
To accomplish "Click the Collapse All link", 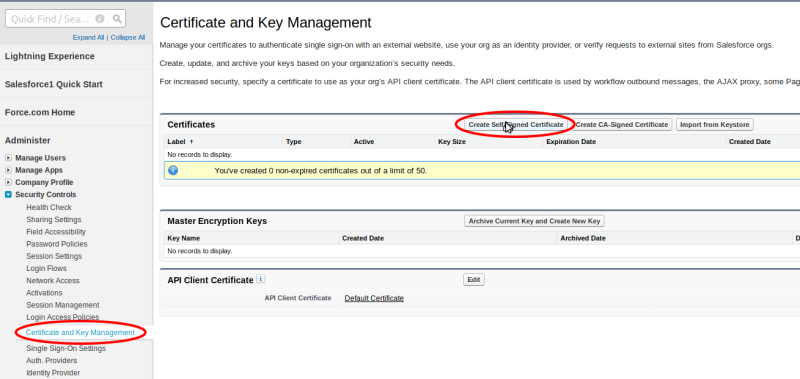I will [x=128, y=38].
